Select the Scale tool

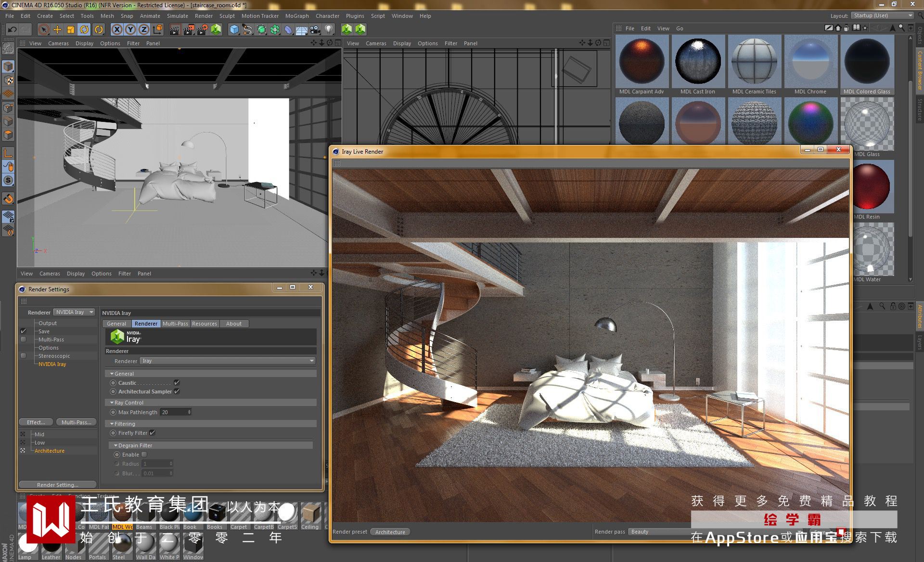tap(71, 29)
